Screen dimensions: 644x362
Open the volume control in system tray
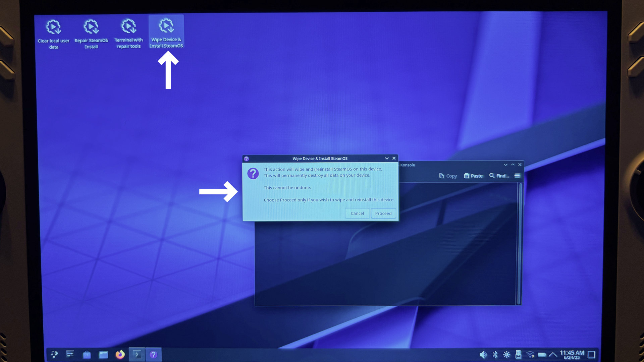coord(483,355)
